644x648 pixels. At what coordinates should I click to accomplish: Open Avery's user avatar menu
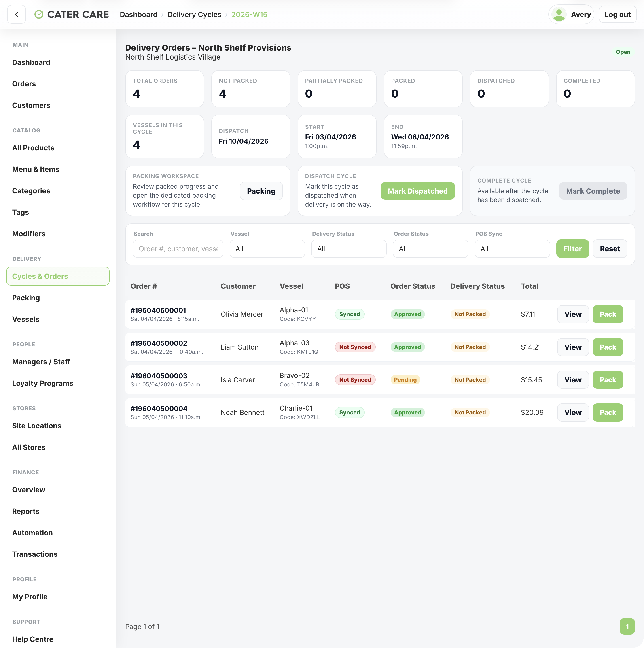tap(571, 14)
